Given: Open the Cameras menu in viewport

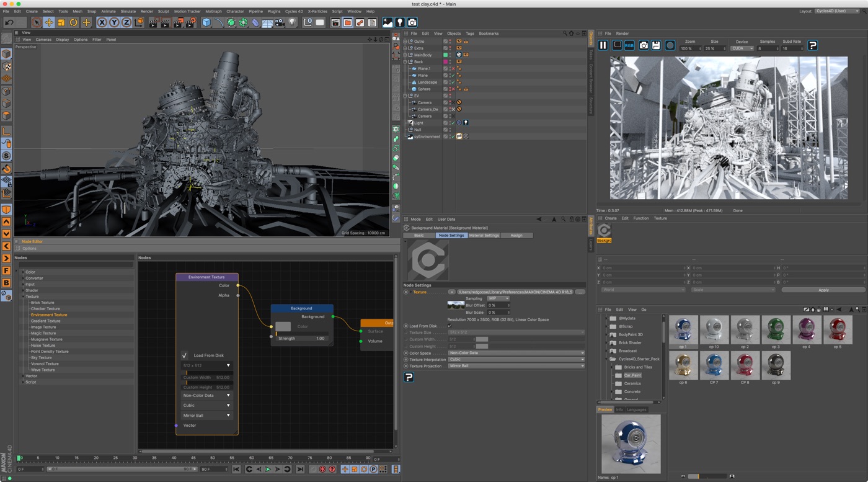Looking at the screenshot, I should click(43, 40).
